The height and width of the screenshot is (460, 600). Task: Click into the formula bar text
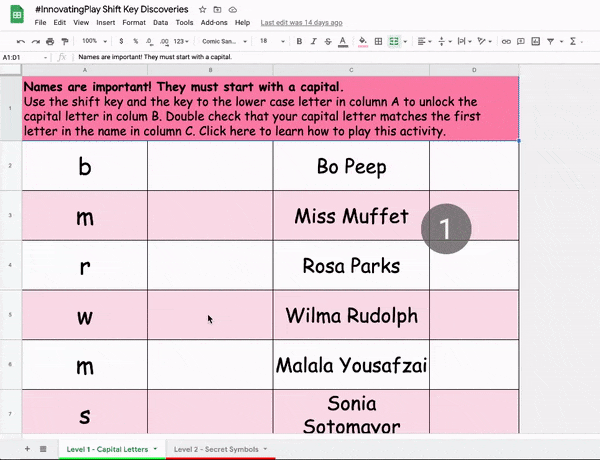coord(155,57)
